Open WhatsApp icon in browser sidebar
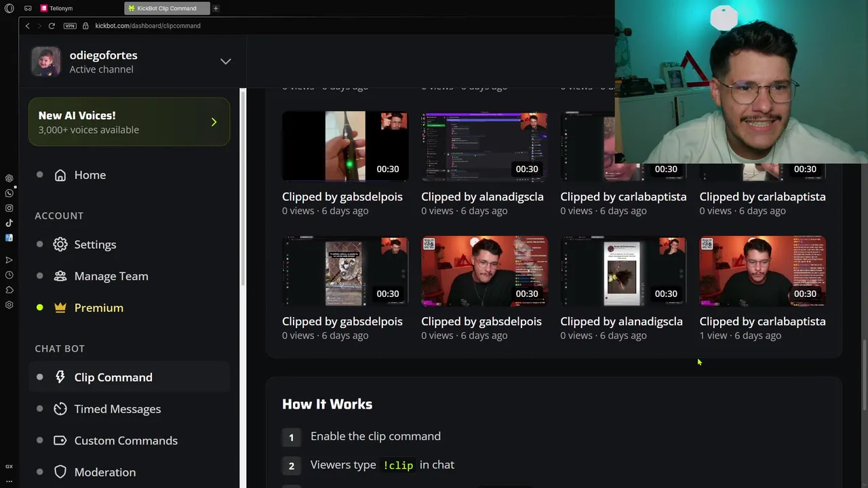868x488 pixels. click(9, 193)
